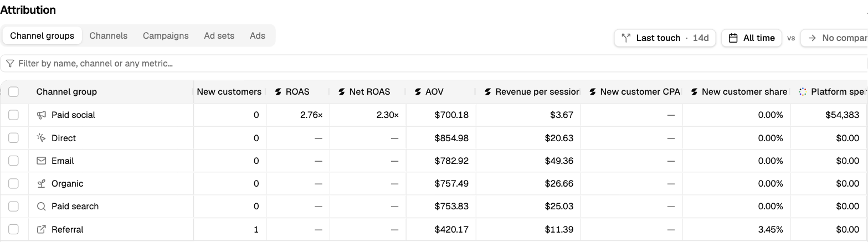
Task: Open the Last touch attribution model dropdown
Action: pos(665,38)
